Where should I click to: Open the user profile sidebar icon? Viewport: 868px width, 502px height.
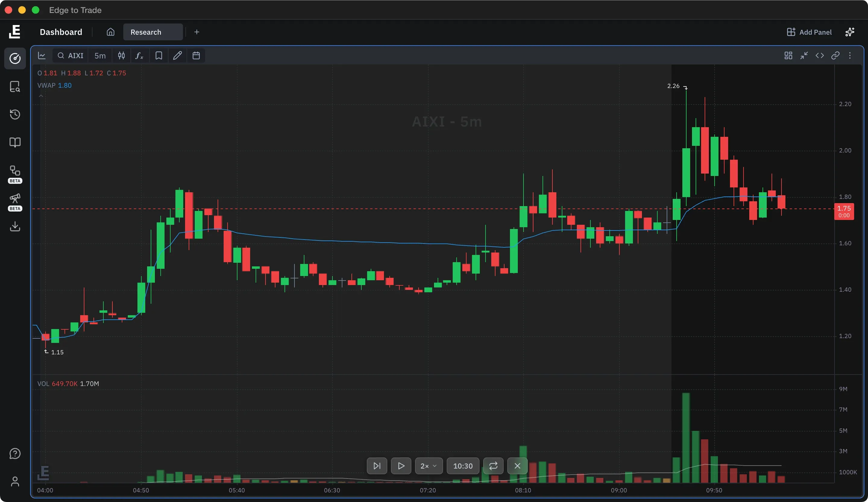(x=15, y=481)
